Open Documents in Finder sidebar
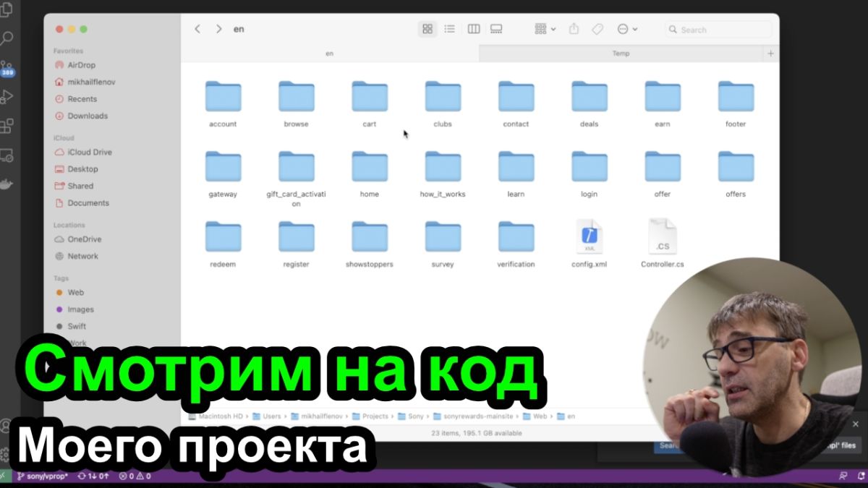The height and width of the screenshot is (488, 868). click(82, 203)
